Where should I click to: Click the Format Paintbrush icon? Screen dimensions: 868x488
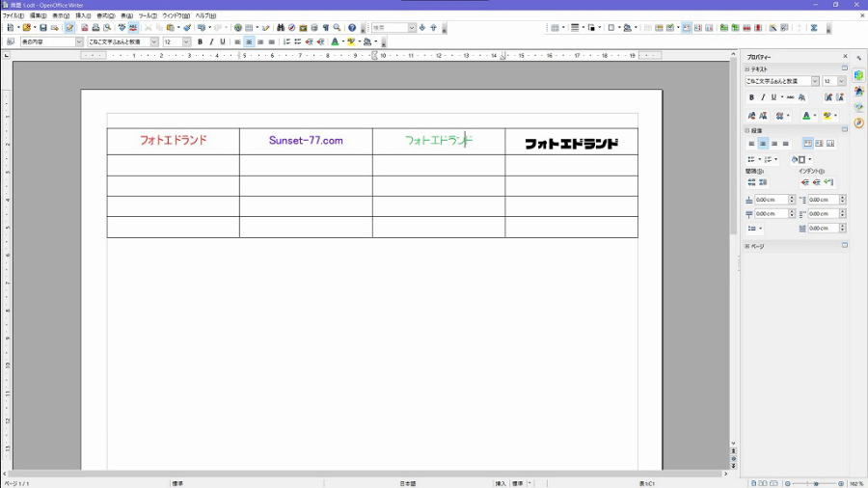pos(187,28)
